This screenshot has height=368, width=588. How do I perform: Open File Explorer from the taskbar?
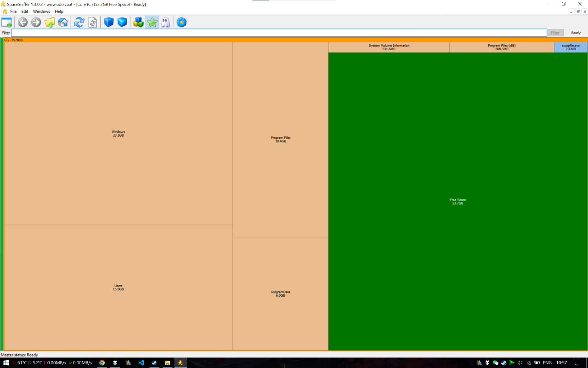(168, 363)
